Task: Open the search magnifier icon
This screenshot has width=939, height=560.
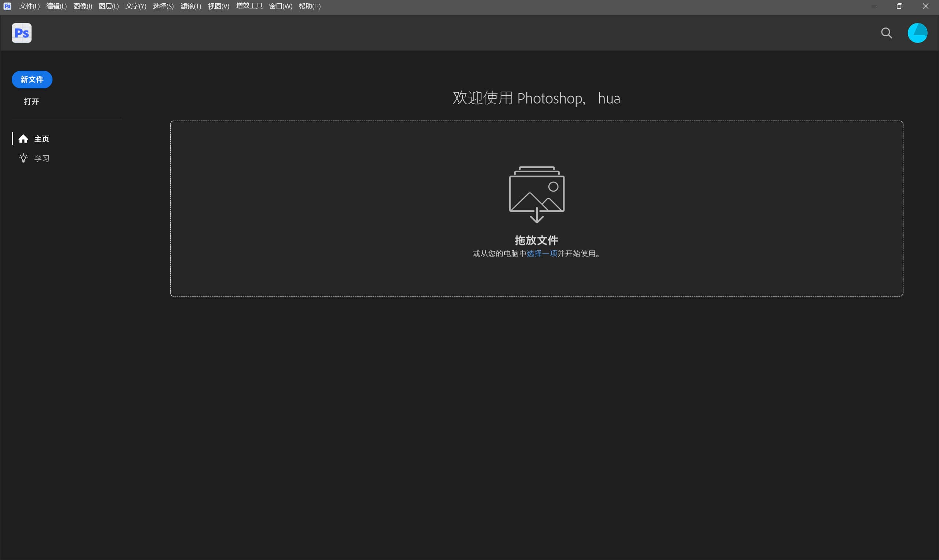Action: (x=887, y=33)
